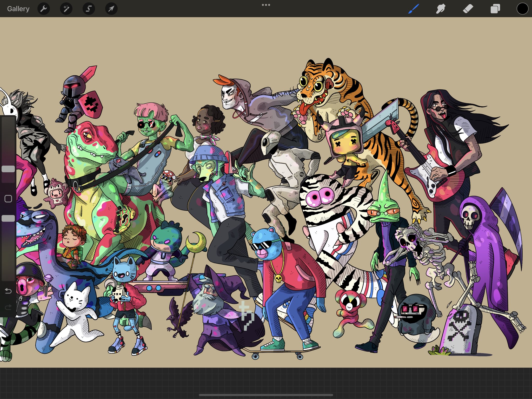Screen dimensions: 532x399
Task: Tap the Redo arrow in sidebar
Action: pyautogui.click(x=8, y=308)
